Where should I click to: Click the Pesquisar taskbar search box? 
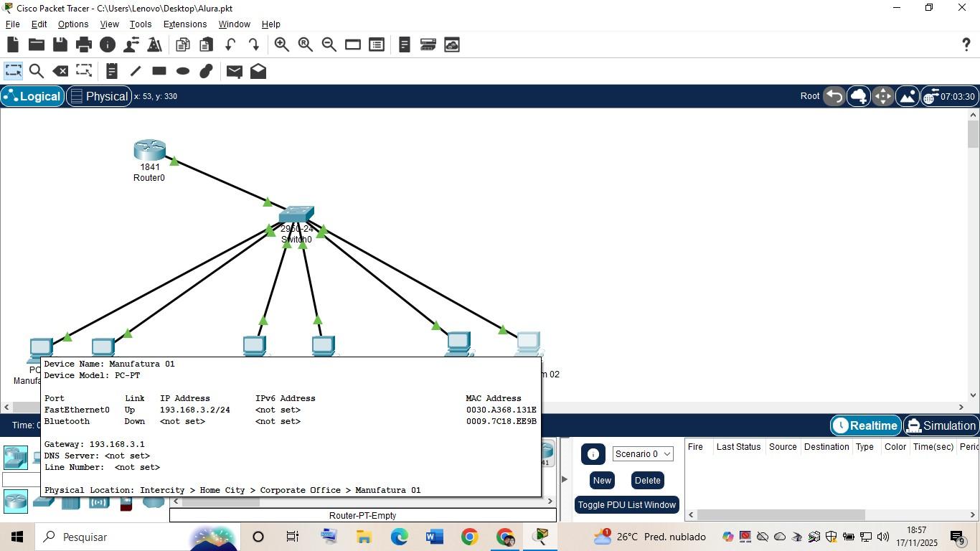(136, 537)
